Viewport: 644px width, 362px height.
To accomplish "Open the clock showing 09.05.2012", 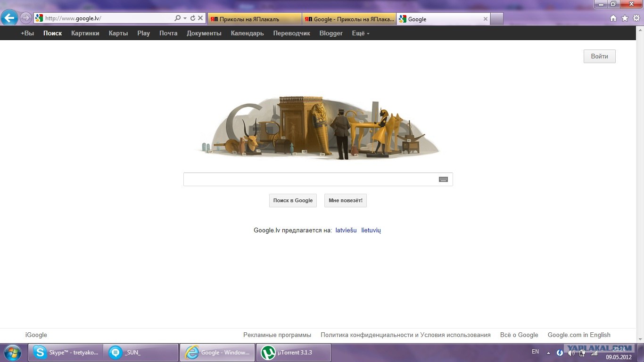I will (x=619, y=353).
